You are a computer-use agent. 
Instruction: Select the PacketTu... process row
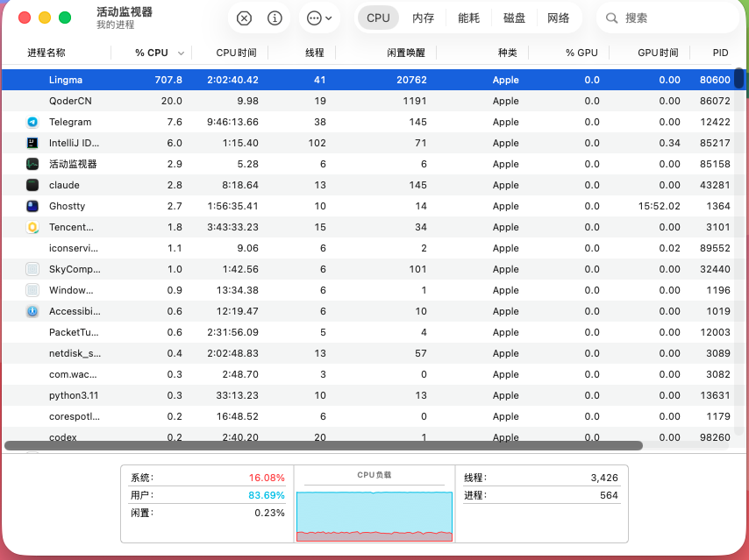click(367, 332)
